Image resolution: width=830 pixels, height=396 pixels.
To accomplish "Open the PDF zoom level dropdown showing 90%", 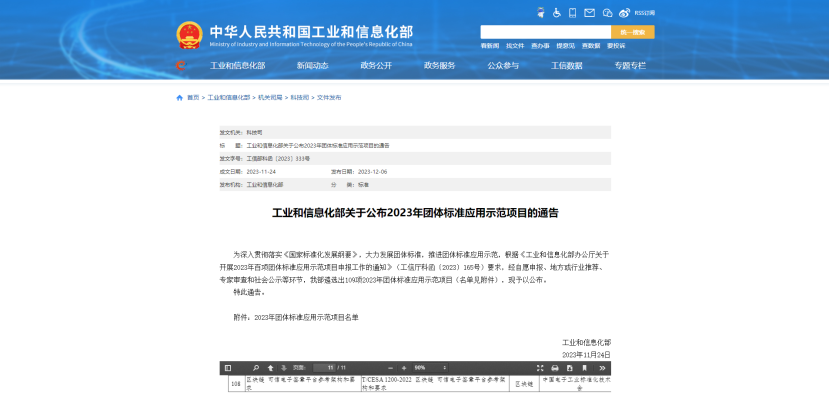I will pyautogui.click(x=430, y=368).
